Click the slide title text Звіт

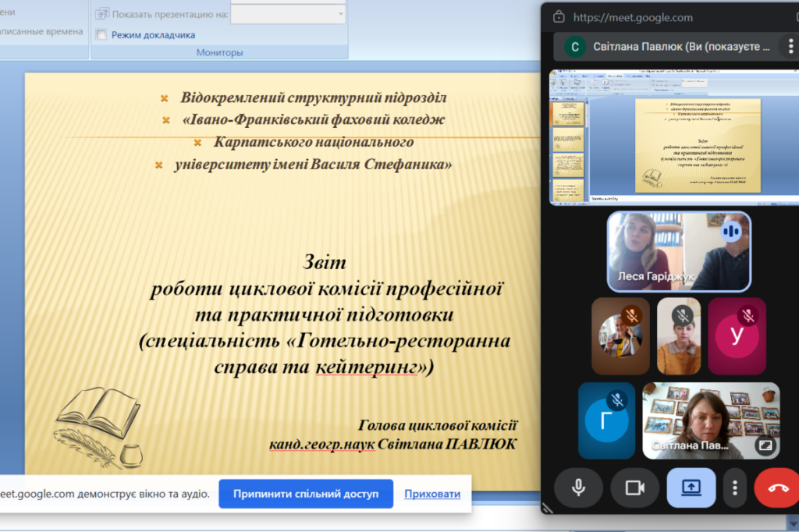pyautogui.click(x=323, y=262)
